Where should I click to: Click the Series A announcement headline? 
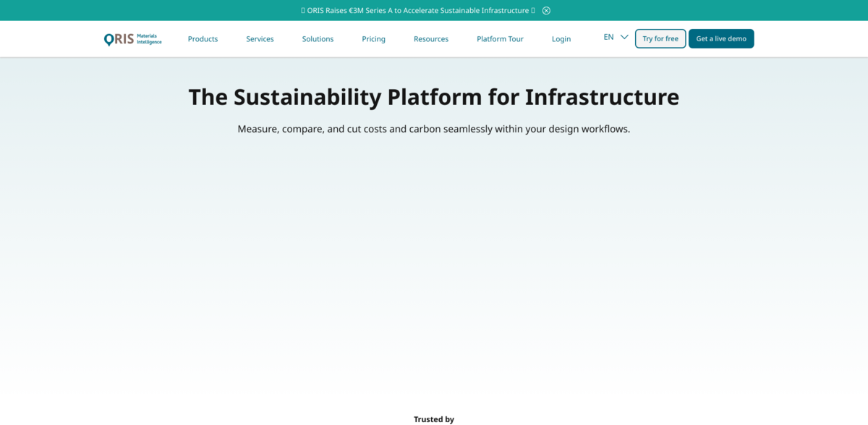[417, 10]
